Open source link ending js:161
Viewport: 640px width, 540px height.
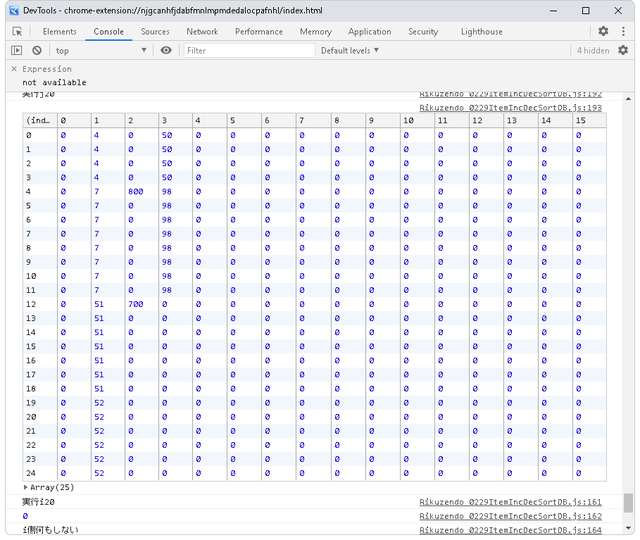[511, 502]
